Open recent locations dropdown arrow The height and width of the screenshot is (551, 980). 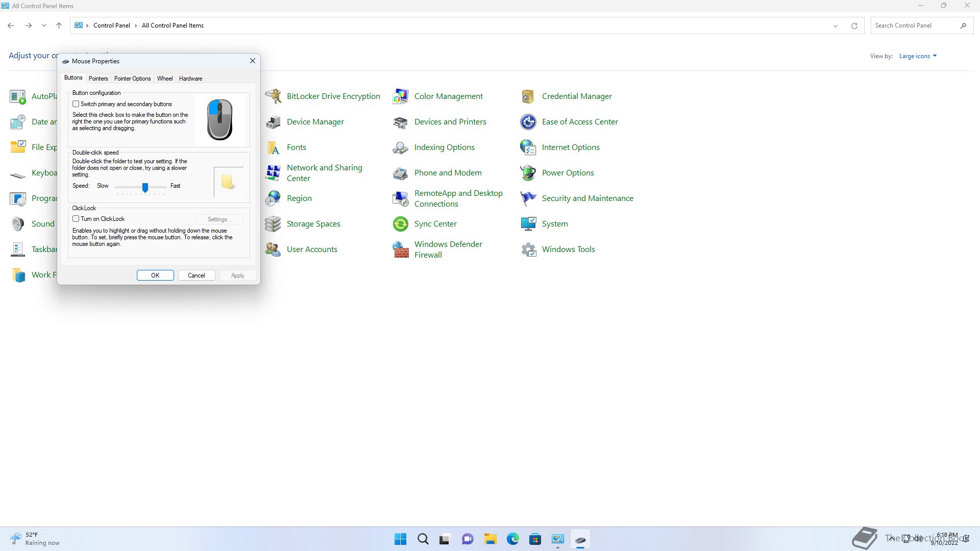tap(44, 26)
